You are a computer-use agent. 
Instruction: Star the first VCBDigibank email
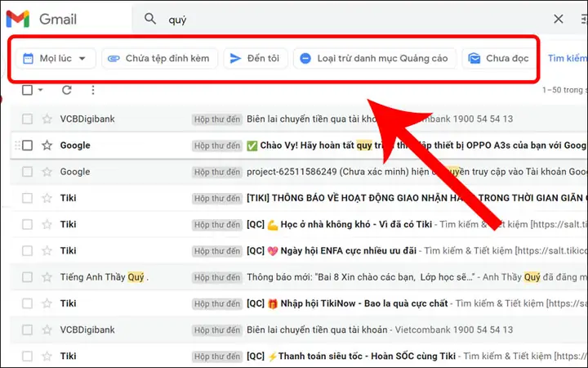(47, 119)
